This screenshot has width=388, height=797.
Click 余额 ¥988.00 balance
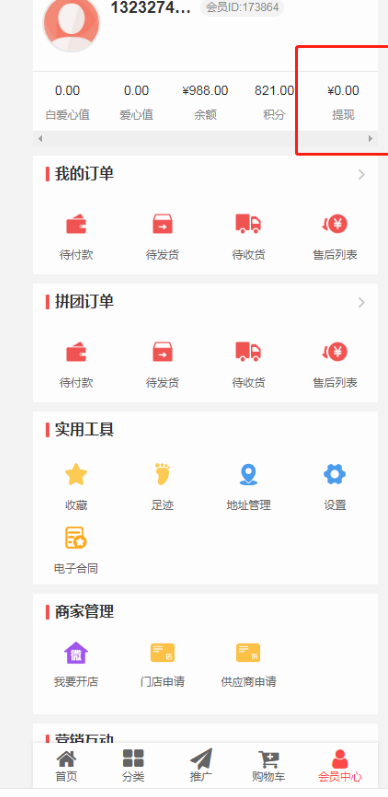point(205,102)
